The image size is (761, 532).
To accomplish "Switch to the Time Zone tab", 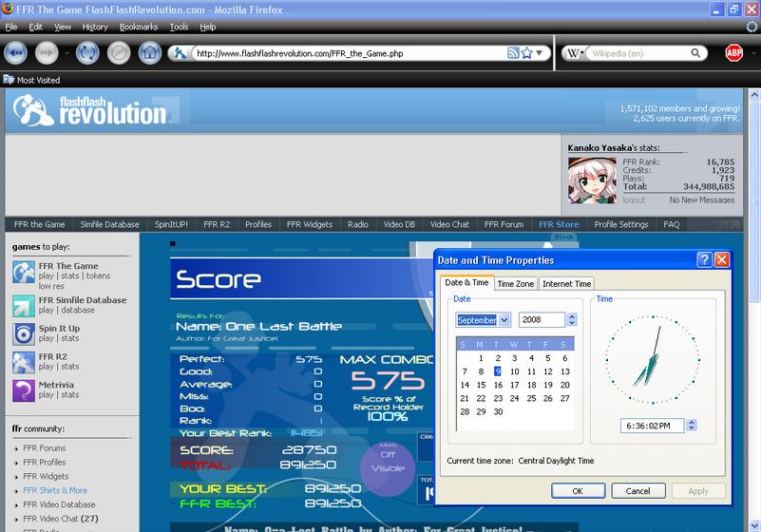I will (x=516, y=283).
